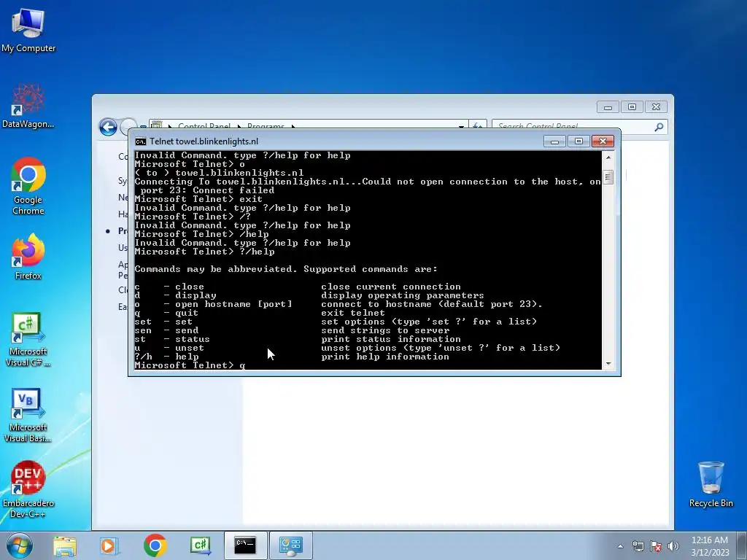
Task: Click Telnet window title bar system icon
Action: click(x=140, y=141)
